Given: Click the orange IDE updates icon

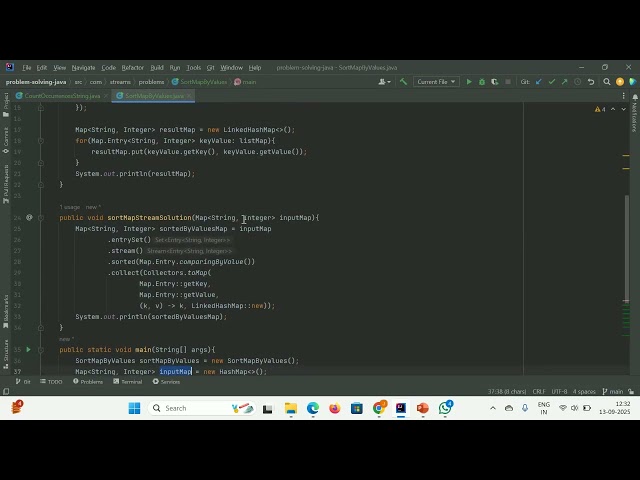Looking at the screenshot, I should (620, 82).
